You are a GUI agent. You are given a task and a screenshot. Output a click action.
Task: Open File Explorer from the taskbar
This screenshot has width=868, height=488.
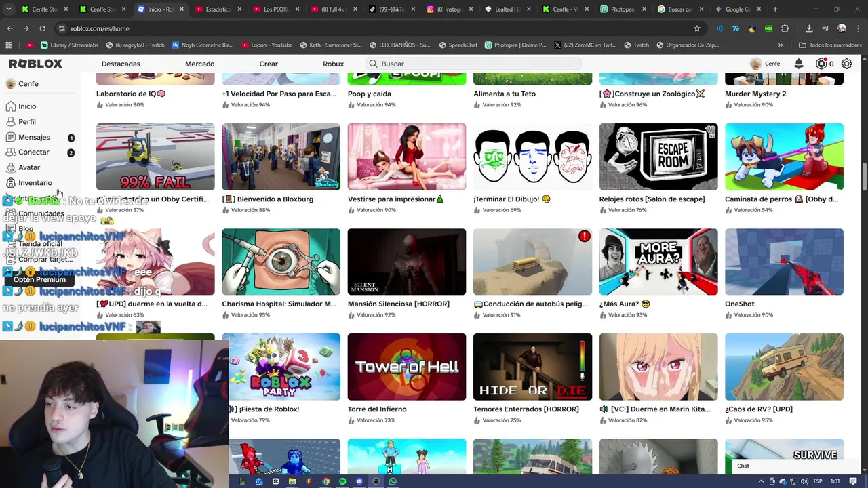coord(292,481)
